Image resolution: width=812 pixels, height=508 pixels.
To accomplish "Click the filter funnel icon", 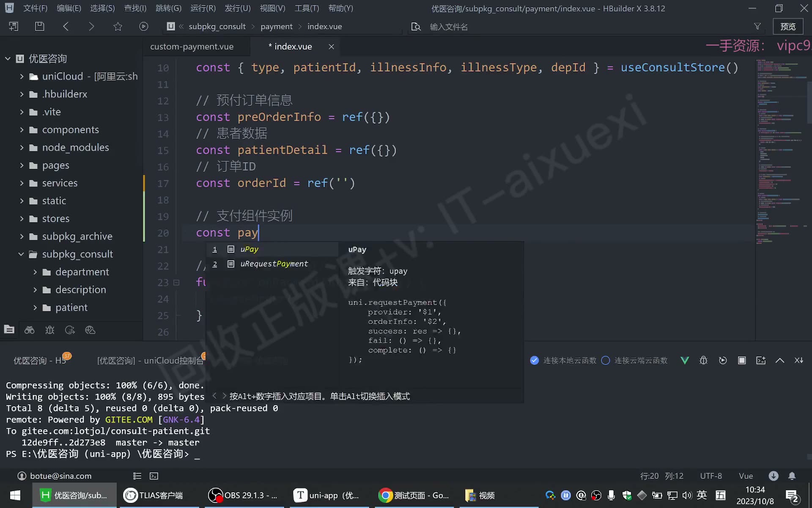I will point(757,27).
